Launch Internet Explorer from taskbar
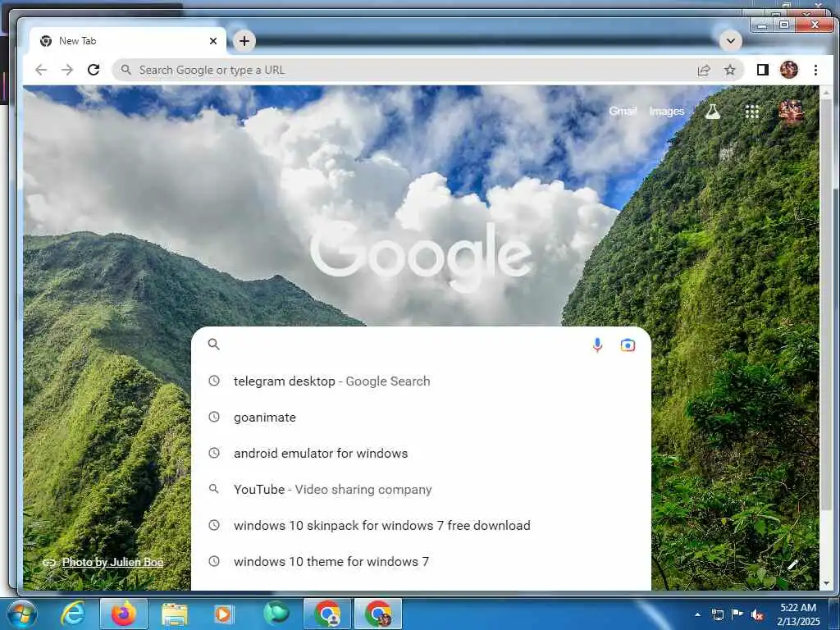This screenshot has height=630, width=840. [72, 614]
